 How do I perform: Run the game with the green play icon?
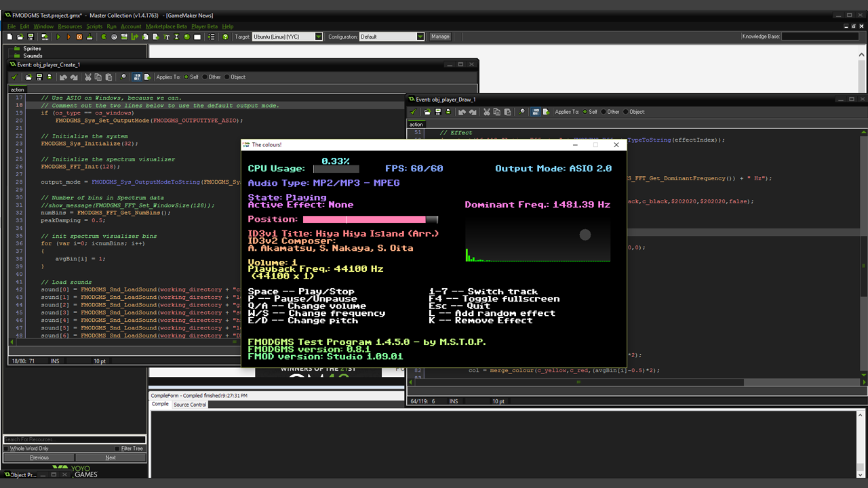point(58,37)
